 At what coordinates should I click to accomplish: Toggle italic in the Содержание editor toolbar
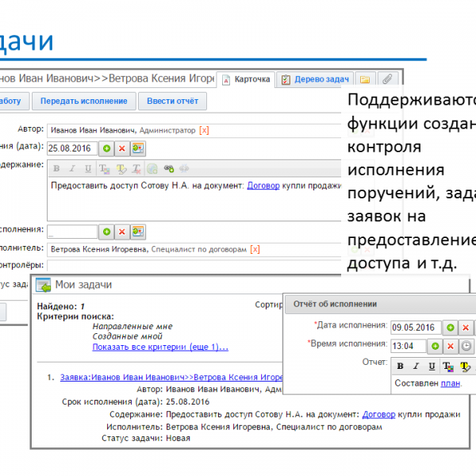tap(72, 168)
